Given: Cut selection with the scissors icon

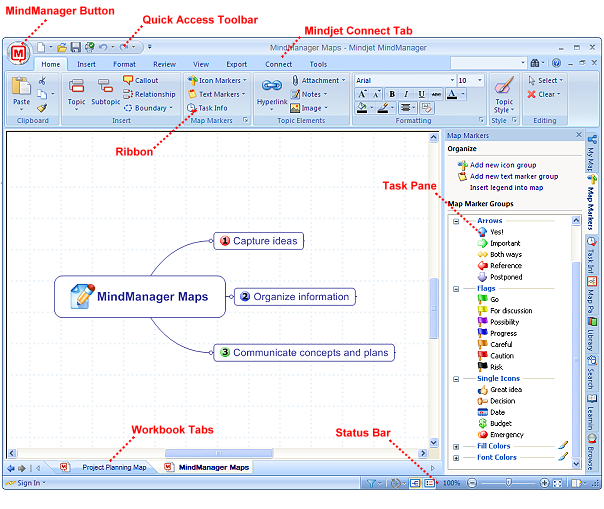Looking at the screenshot, I should point(42,80).
